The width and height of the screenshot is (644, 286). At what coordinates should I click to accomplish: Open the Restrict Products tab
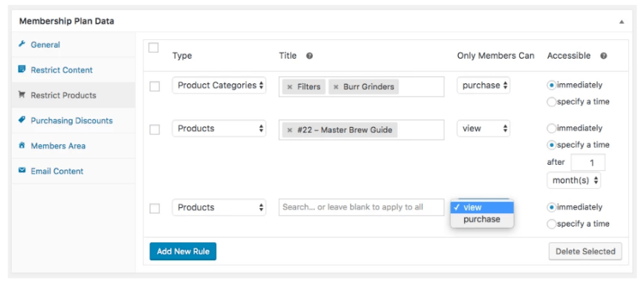74,95
